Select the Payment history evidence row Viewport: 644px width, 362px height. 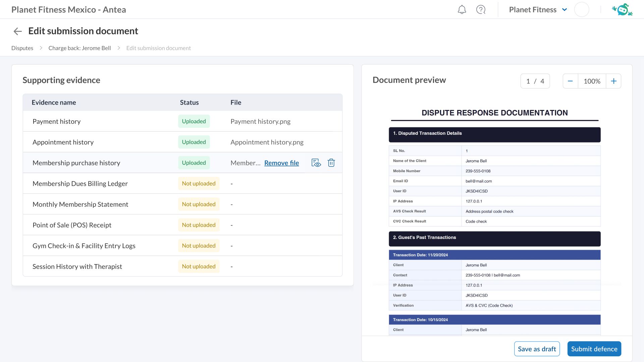click(57, 121)
